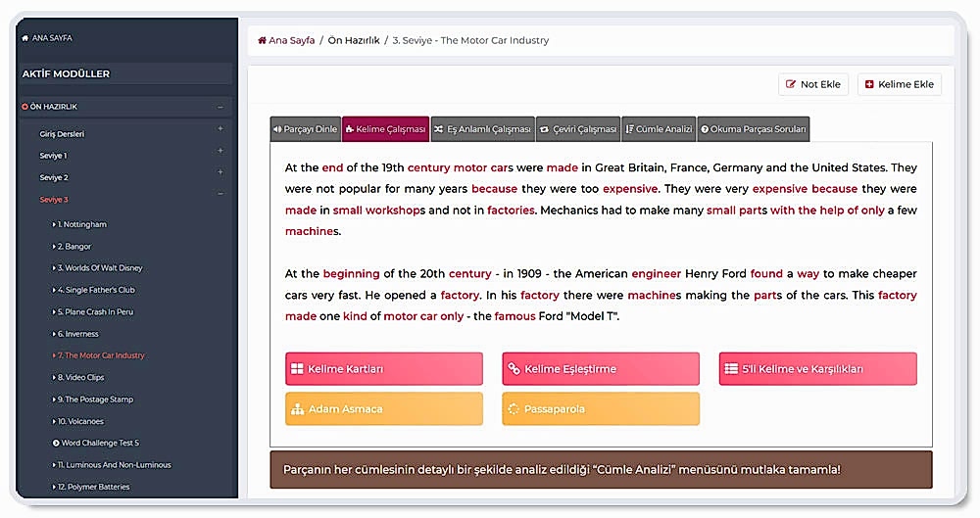Open the Okuma Parçası Soruları tab
This screenshot has height=518, width=980.
point(753,129)
